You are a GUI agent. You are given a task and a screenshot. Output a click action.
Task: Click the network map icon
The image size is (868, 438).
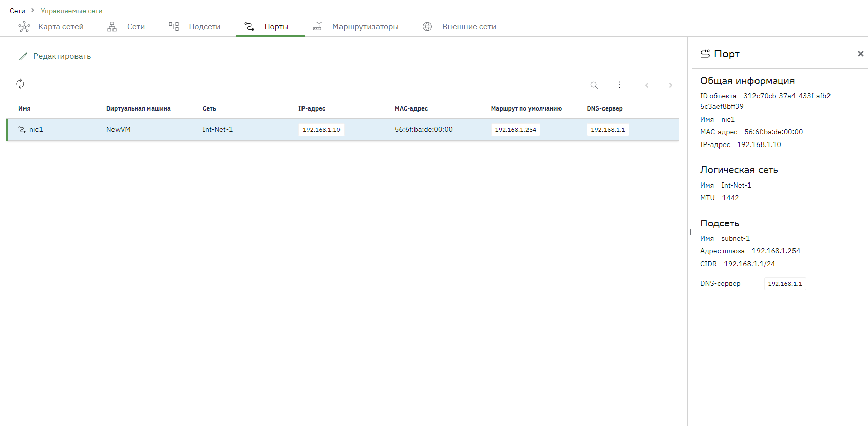pos(24,27)
